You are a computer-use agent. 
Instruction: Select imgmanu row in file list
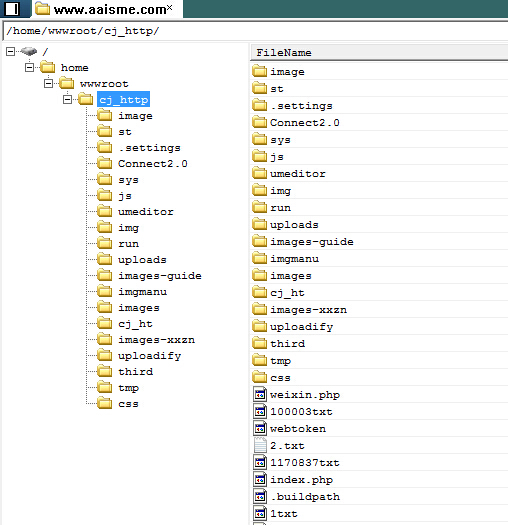coord(379,258)
